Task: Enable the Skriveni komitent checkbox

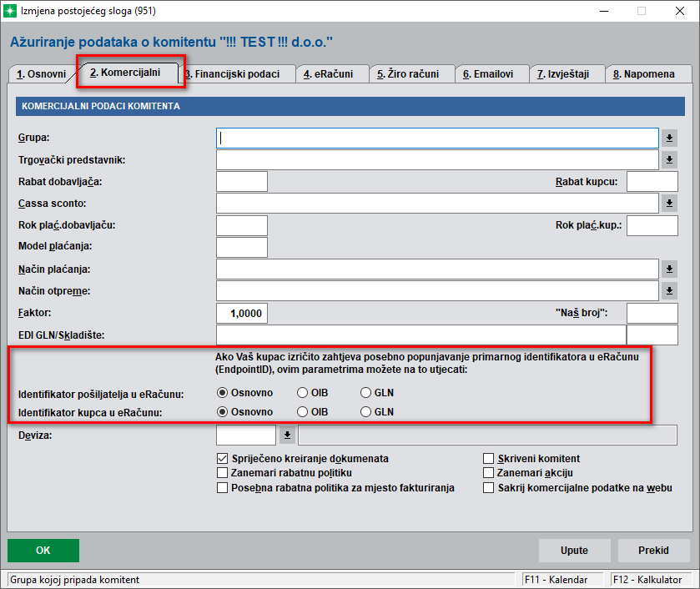Action: click(x=490, y=459)
